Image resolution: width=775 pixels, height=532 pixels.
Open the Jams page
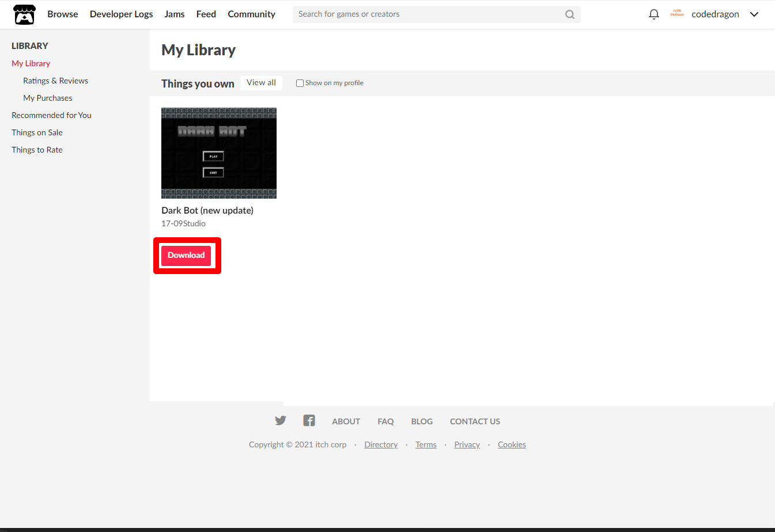[x=175, y=14]
